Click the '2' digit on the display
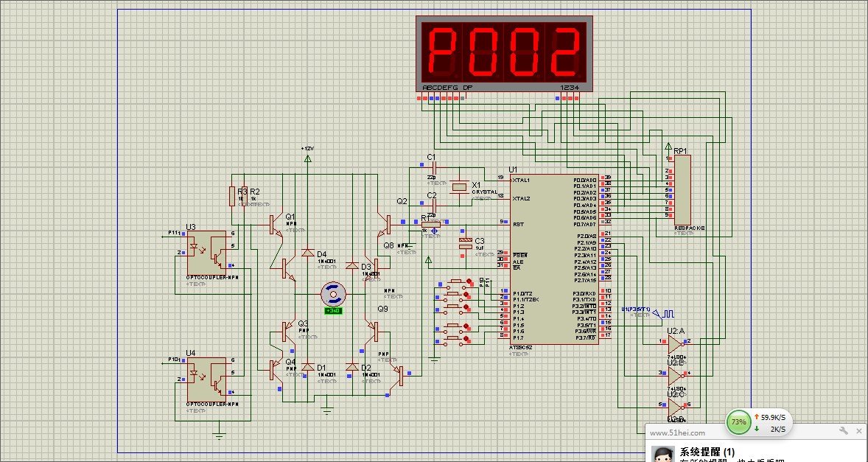The image size is (868, 462). pos(565,52)
